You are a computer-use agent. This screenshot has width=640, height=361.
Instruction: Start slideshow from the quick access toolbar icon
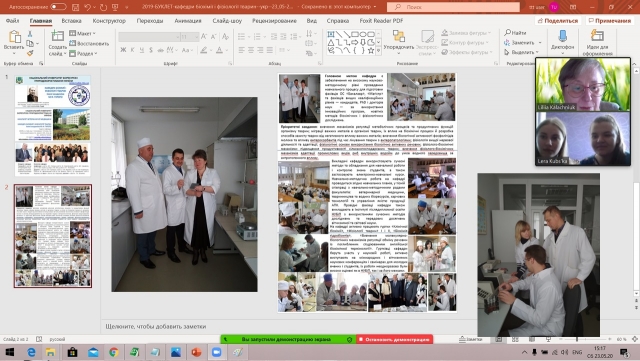115,7
